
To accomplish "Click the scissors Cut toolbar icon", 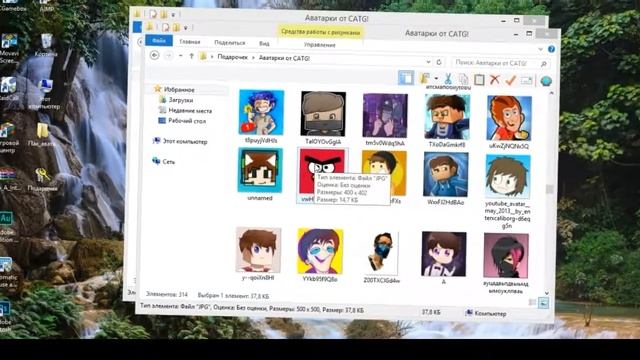I will click(x=448, y=79).
